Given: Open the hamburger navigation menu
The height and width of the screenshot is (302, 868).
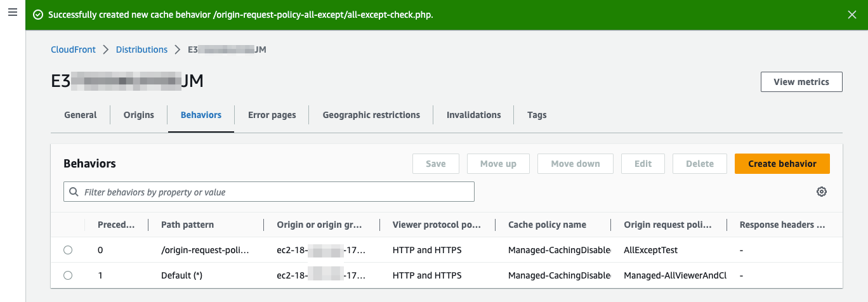Looking at the screenshot, I should pyautogui.click(x=12, y=13).
